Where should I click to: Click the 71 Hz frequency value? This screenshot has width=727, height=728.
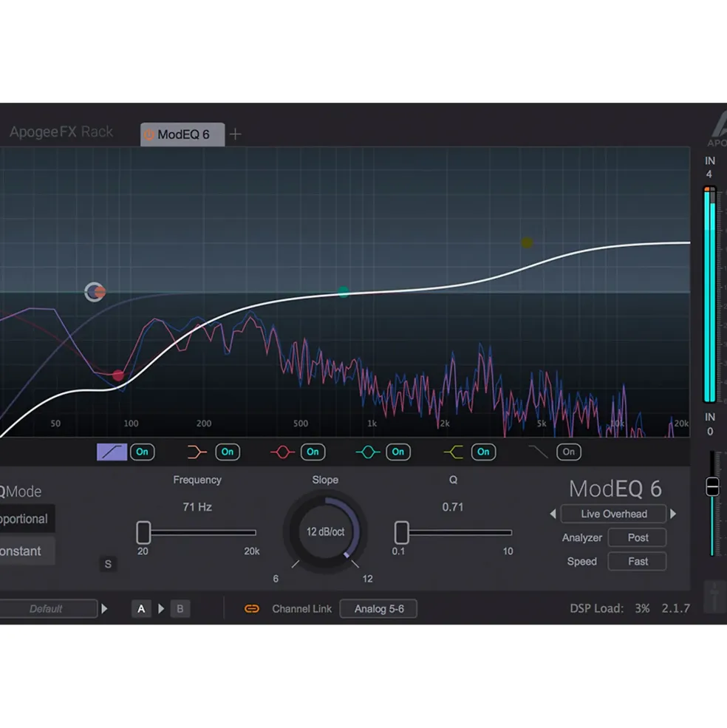[197, 507]
